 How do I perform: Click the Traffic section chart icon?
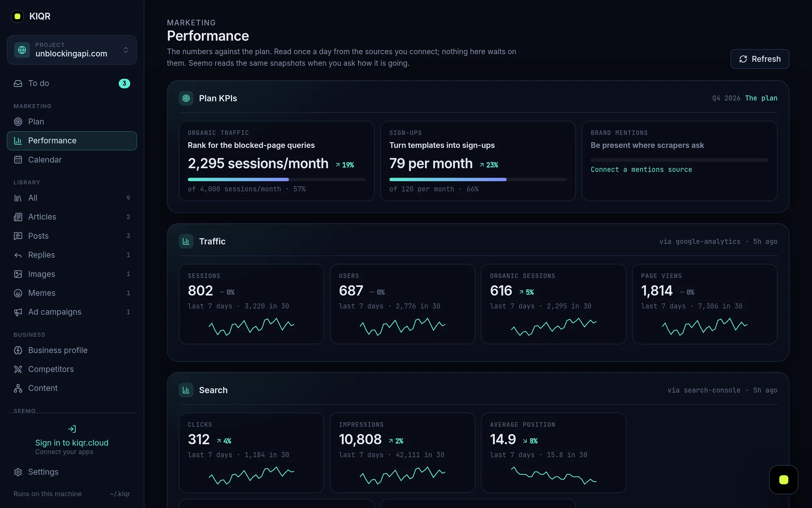point(186,241)
